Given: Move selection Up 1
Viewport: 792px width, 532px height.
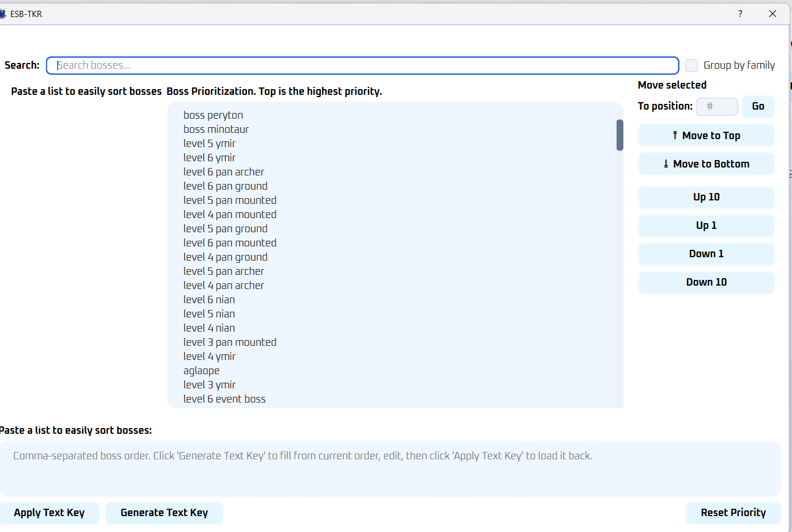Looking at the screenshot, I should [706, 225].
